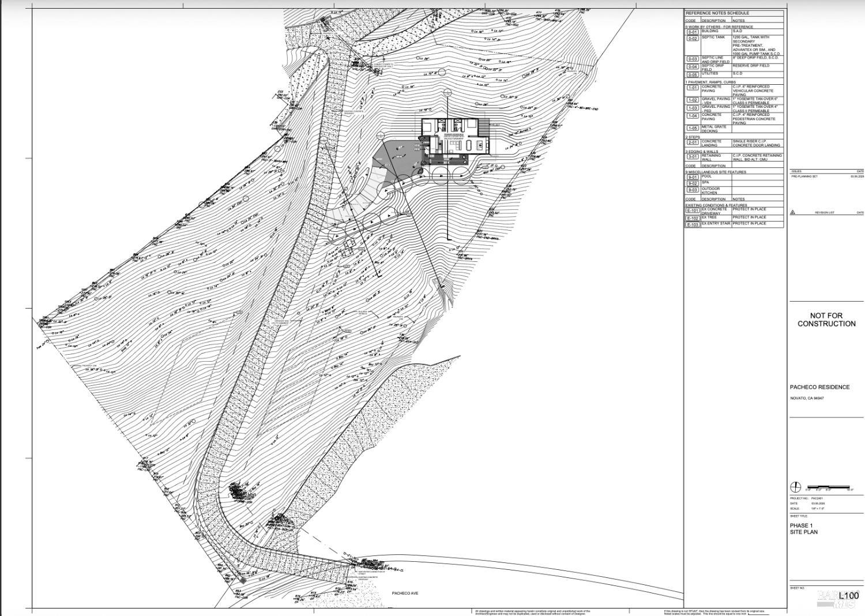
Task: Select the code tag '0-01' for Building
Action: pyautogui.click(x=693, y=32)
